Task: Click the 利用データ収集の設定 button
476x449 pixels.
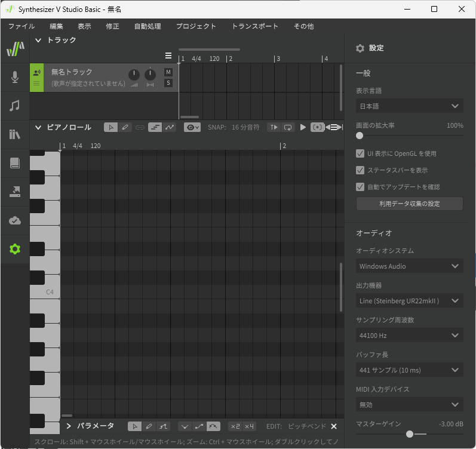Action: point(409,204)
